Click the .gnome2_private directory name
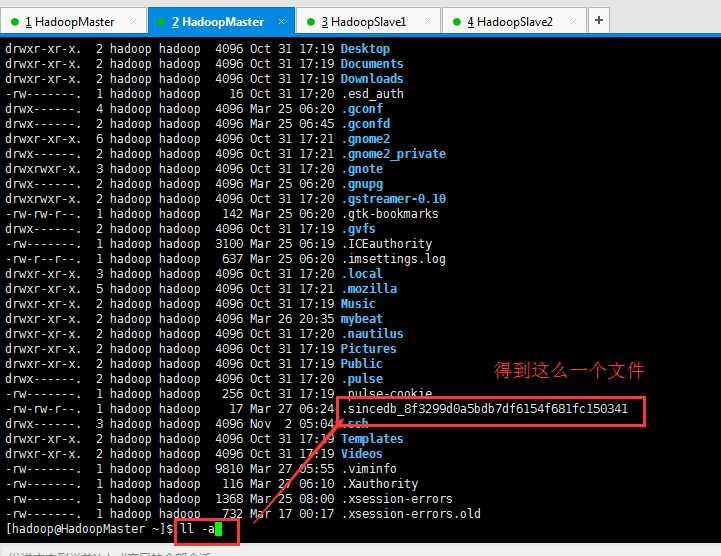Viewport: 721px width, 556px height. 394,154
